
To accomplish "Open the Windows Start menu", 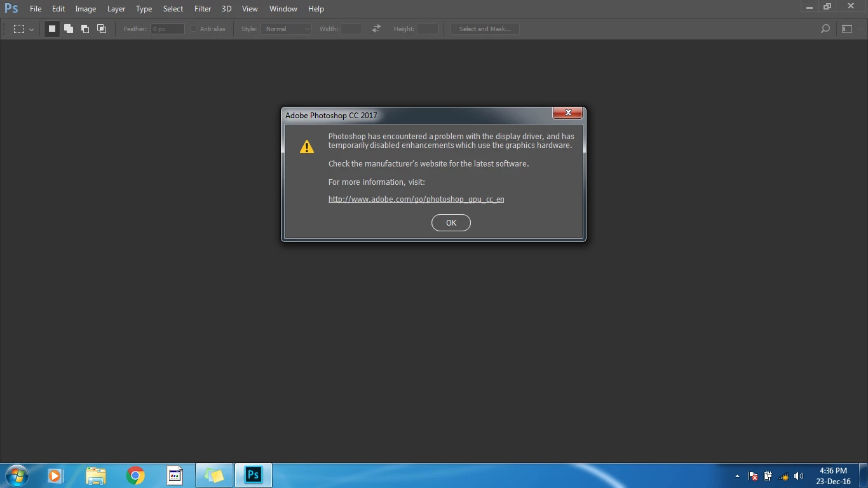I will tap(17, 475).
